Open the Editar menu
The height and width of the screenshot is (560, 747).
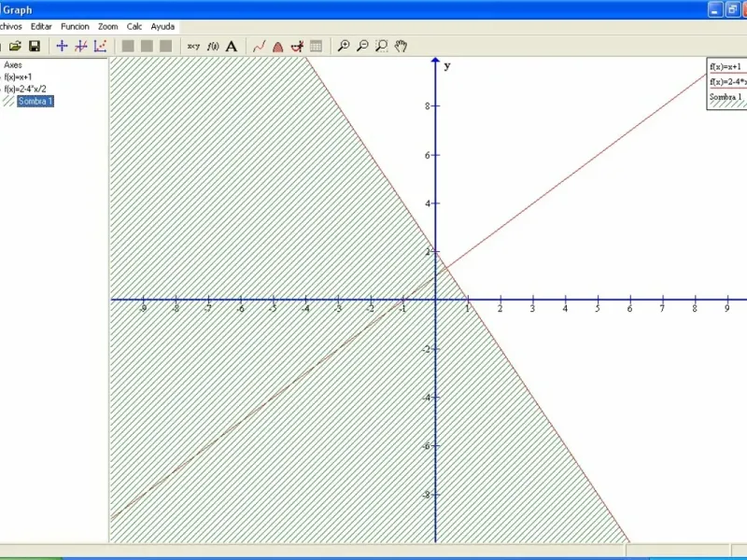[41, 27]
